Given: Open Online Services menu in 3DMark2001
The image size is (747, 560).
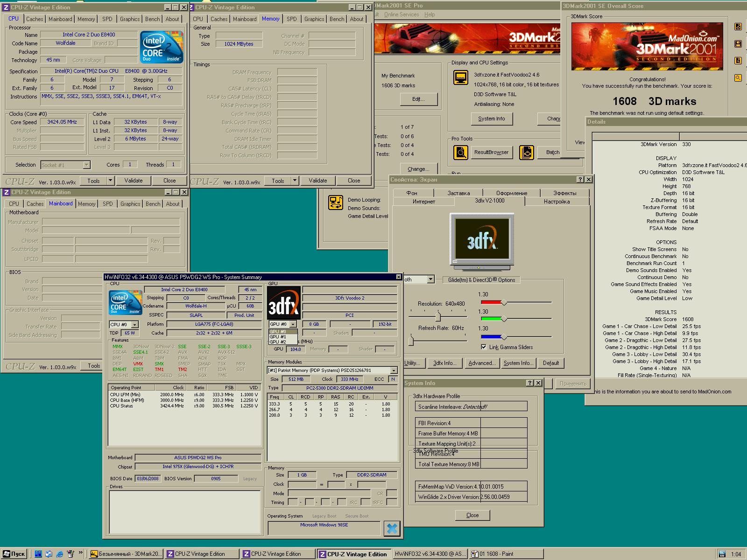Looking at the screenshot, I should click(402, 14).
